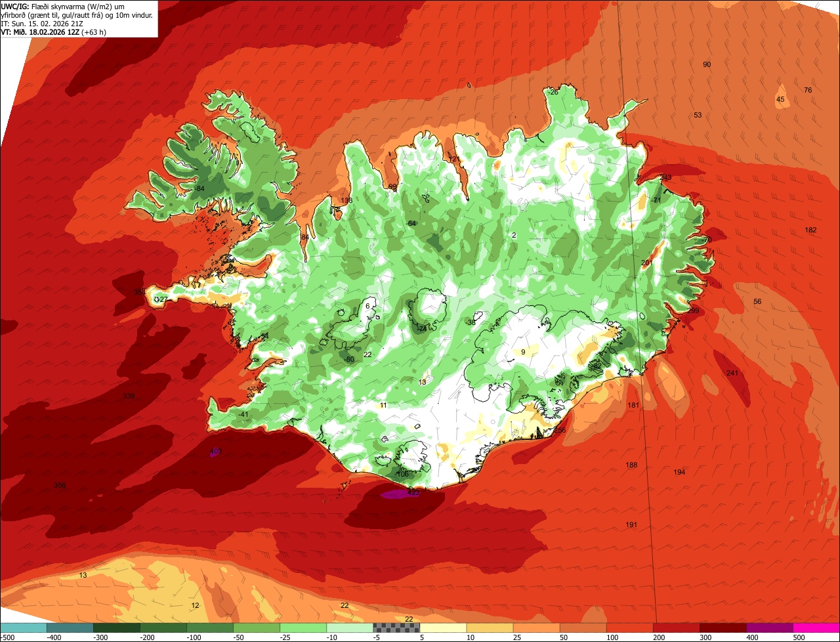The height and width of the screenshot is (642, 840).
Task: Click the flux value "-106" near the south coast
Action: 402,474
